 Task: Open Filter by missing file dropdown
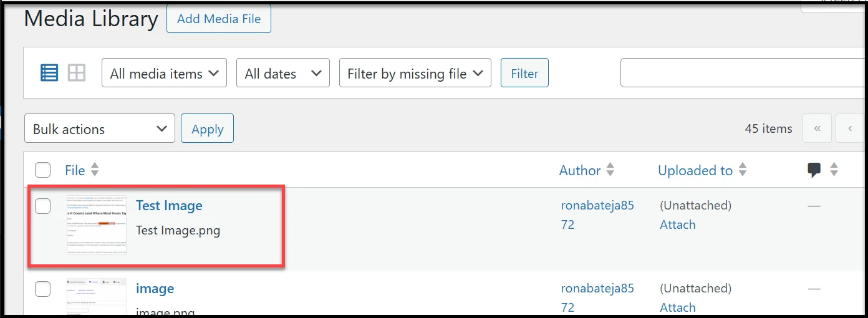[415, 73]
